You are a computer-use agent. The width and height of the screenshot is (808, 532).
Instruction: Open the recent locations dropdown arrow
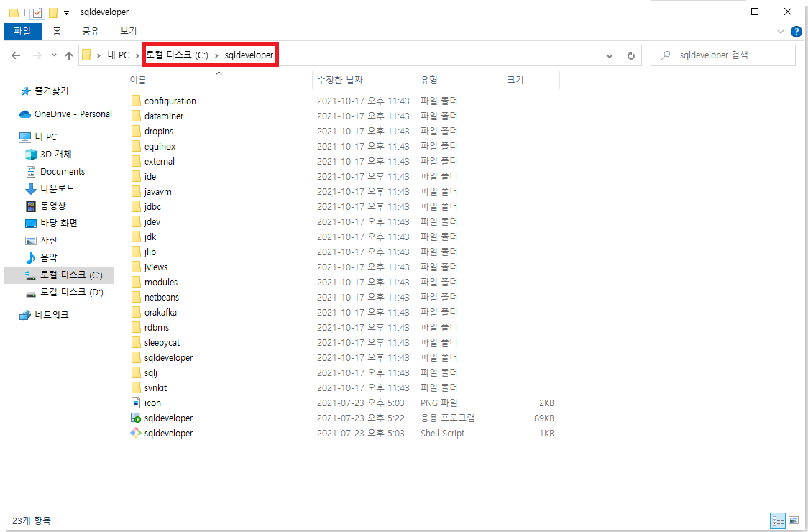pos(54,55)
